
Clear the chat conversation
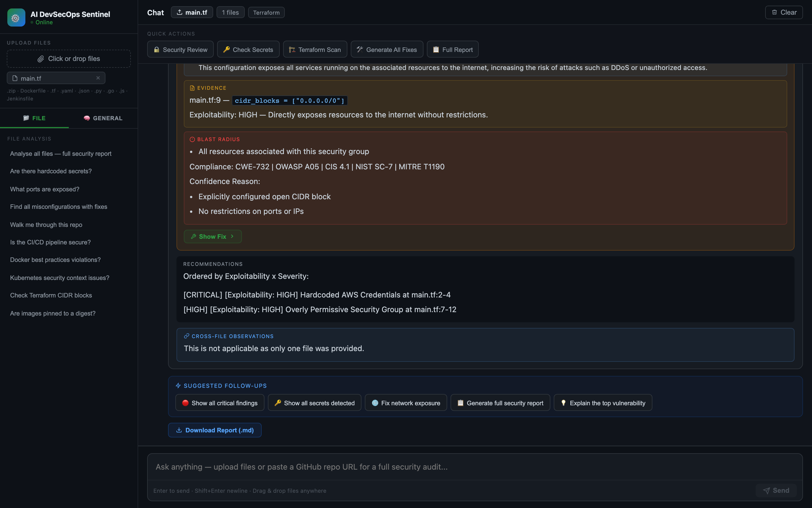(784, 12)
